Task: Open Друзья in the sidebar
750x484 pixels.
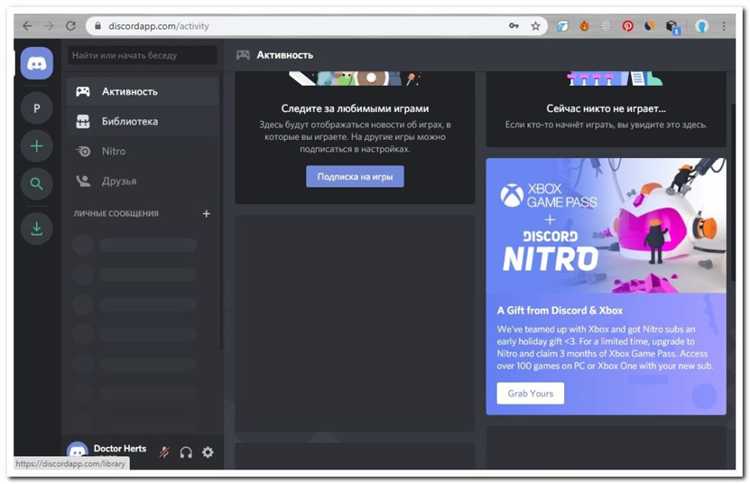Action: tap(143, 181)
